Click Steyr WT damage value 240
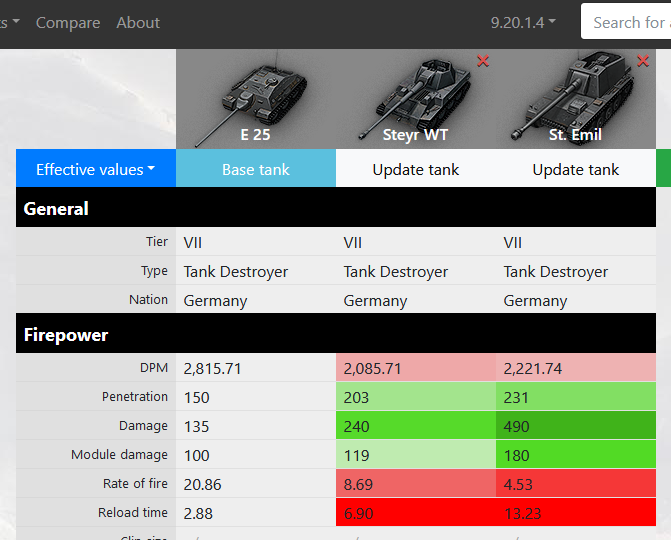This screenshot has height=540, width=671. (356, 427)
